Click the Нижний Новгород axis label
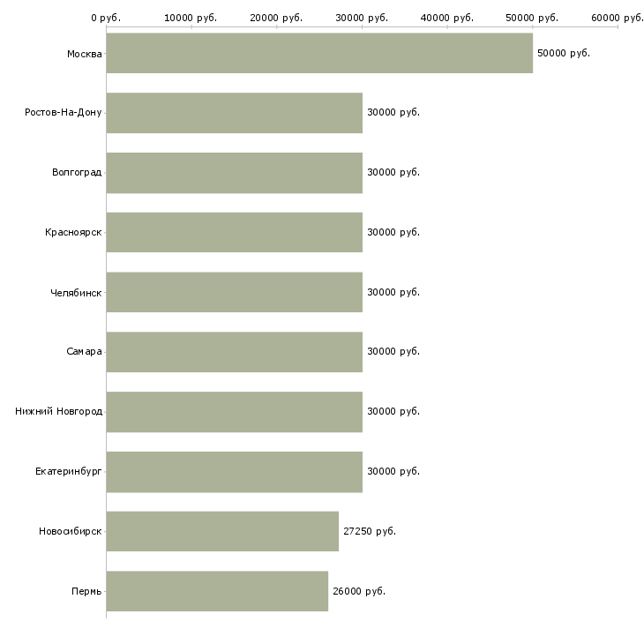 pos(58,412)
